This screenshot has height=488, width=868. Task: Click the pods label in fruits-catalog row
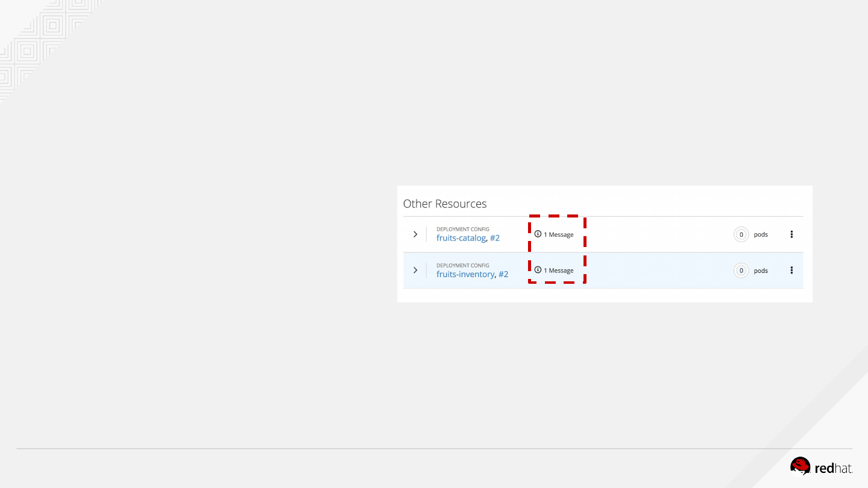(761, 235)
